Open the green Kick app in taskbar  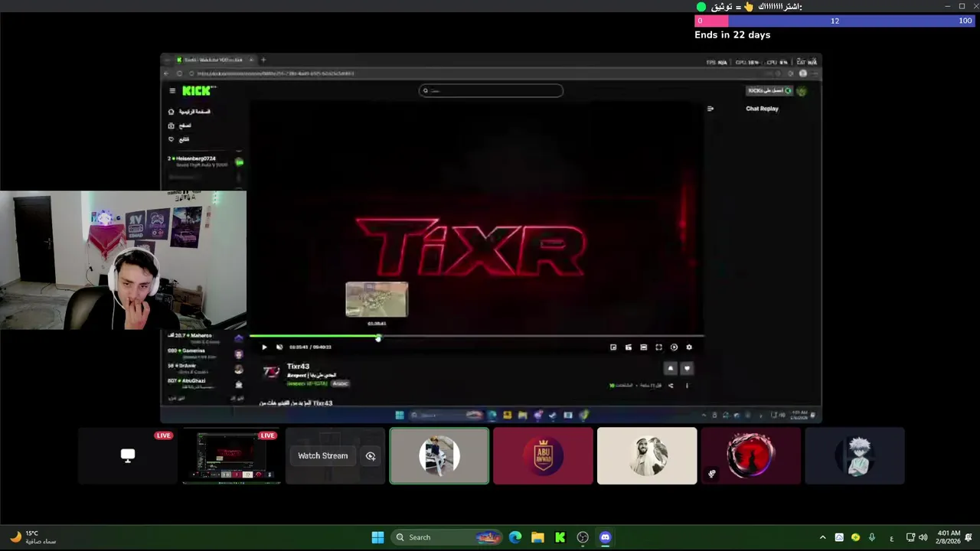point(560,537)
